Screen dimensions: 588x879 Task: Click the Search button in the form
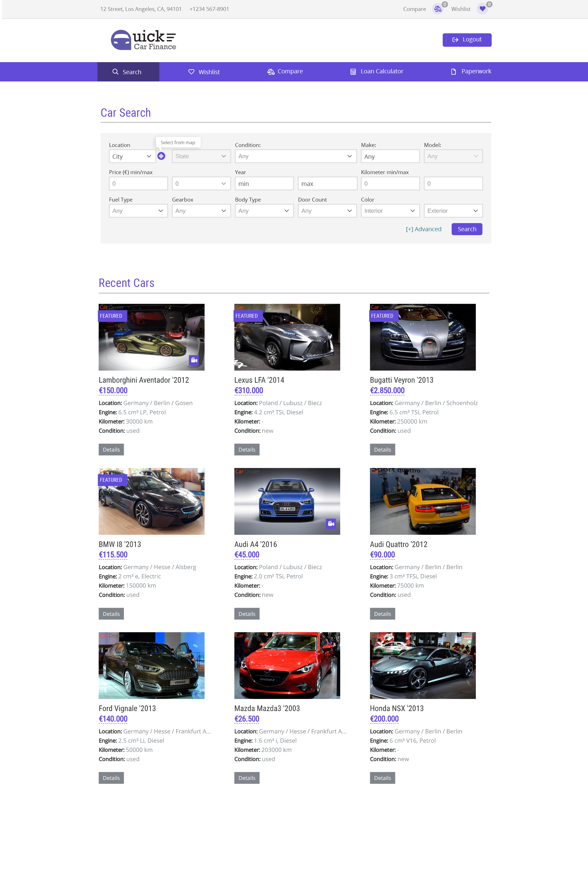click(x=467, y=229)
